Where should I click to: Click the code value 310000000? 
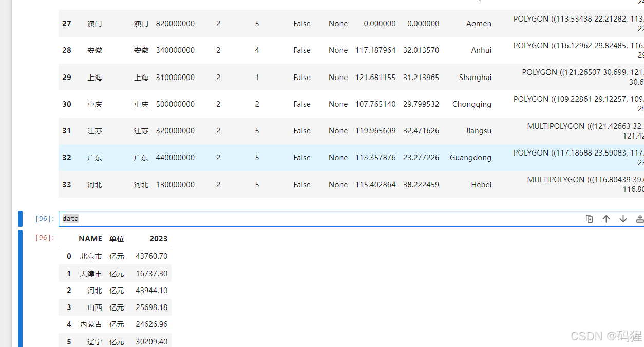click(x=175, y=78)
